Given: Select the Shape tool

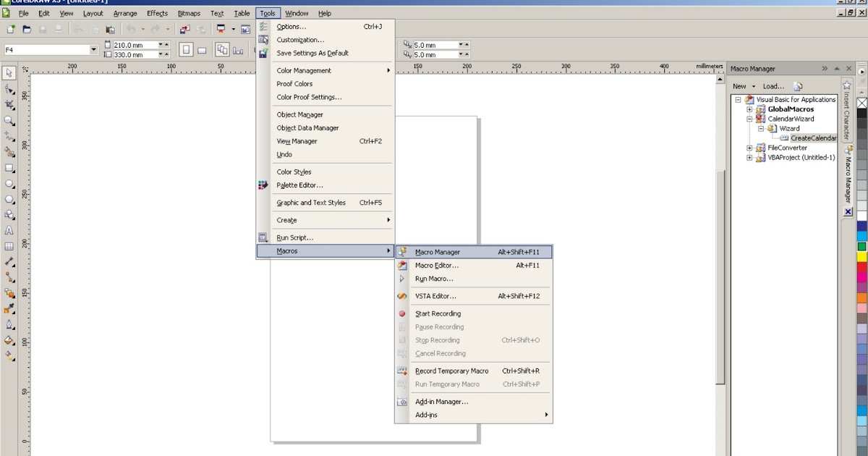Looking at the screenshot, I should [x=9, y=87].
